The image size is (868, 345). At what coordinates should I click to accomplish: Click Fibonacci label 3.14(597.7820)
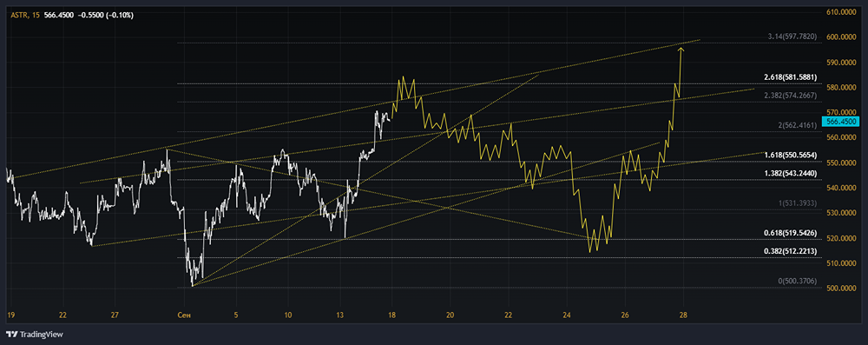[x=793, y=36]
